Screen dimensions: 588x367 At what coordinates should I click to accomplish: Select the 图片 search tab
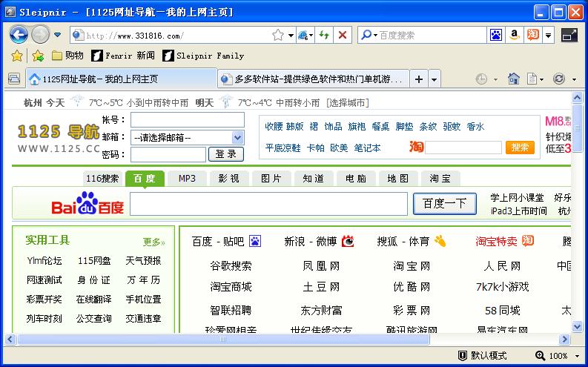271,179
